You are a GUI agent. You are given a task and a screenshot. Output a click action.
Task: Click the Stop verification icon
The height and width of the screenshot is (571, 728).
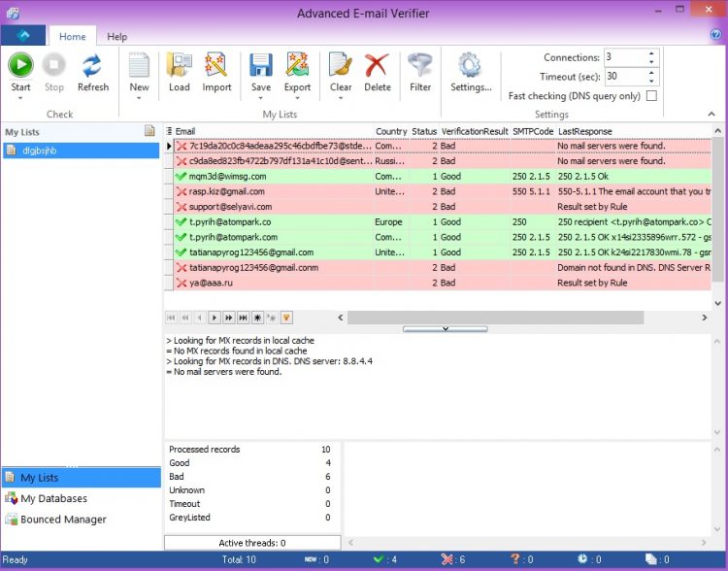(x=53, y=65)
